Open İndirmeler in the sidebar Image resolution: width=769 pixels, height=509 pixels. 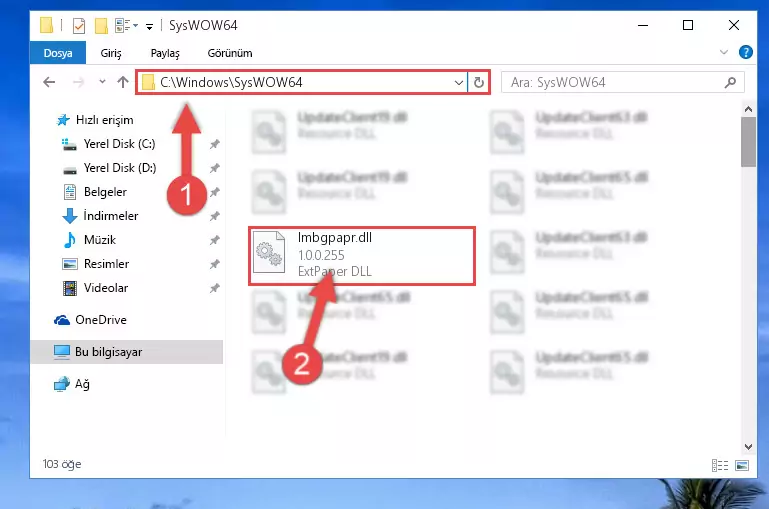[110, 216]
